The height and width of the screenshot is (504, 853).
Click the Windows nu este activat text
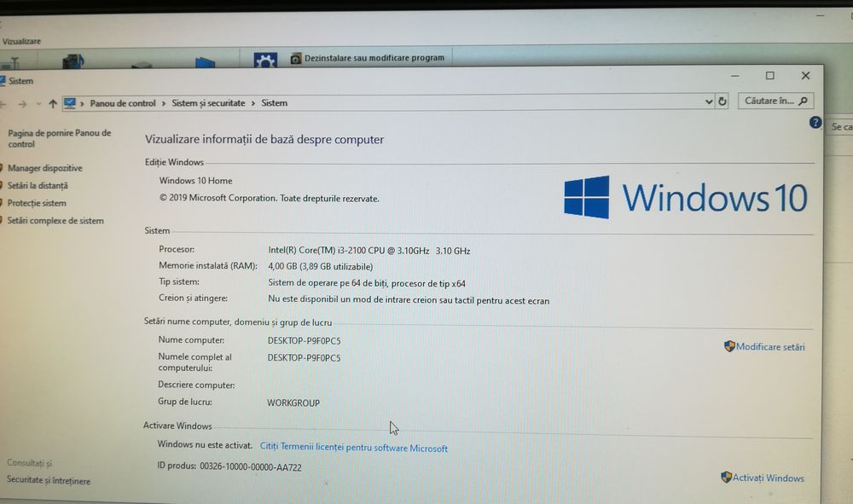205,445
